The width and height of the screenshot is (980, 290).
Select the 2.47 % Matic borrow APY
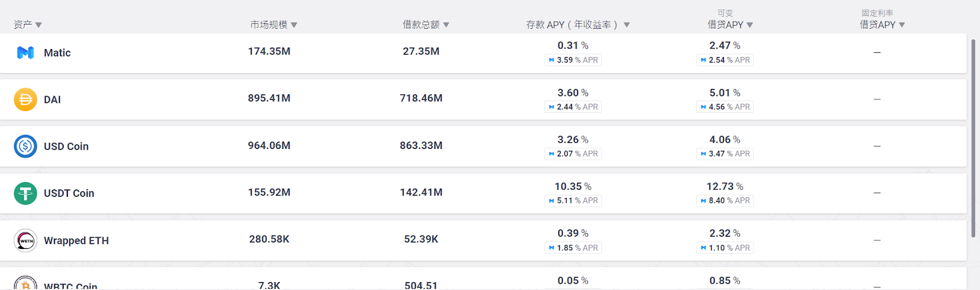[x=725, y=45]
